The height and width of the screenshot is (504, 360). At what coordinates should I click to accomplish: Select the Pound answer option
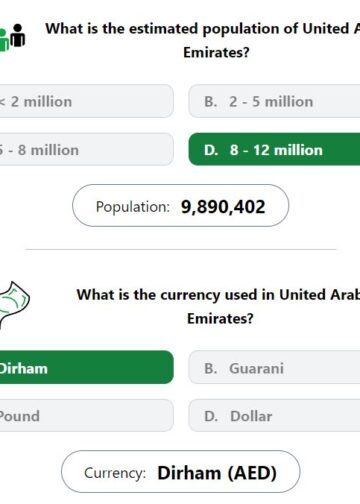[x=86, y=415]
